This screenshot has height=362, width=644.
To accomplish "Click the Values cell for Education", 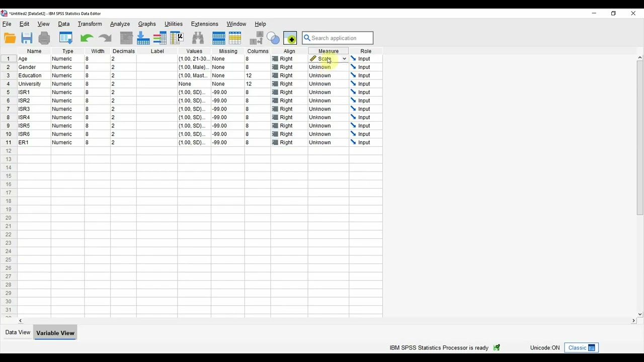I will coord(194,75).
